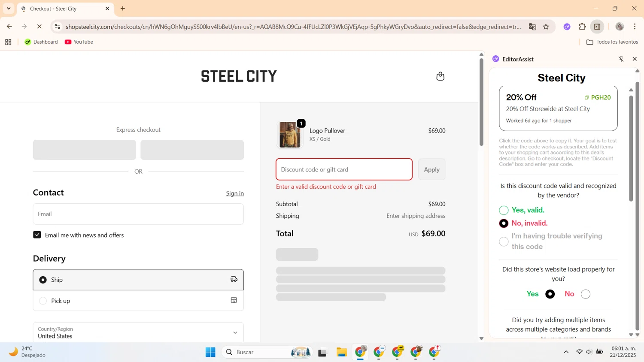644x362 pixels.
Task: Open the Extensions puzzle icon
Action: click(582, 27)
